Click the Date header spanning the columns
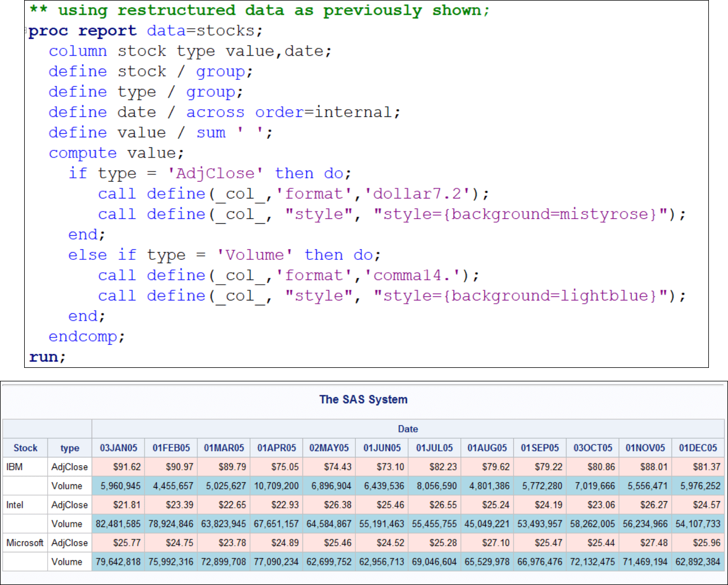Screen dimensions: 728x585 pos(408,429)
